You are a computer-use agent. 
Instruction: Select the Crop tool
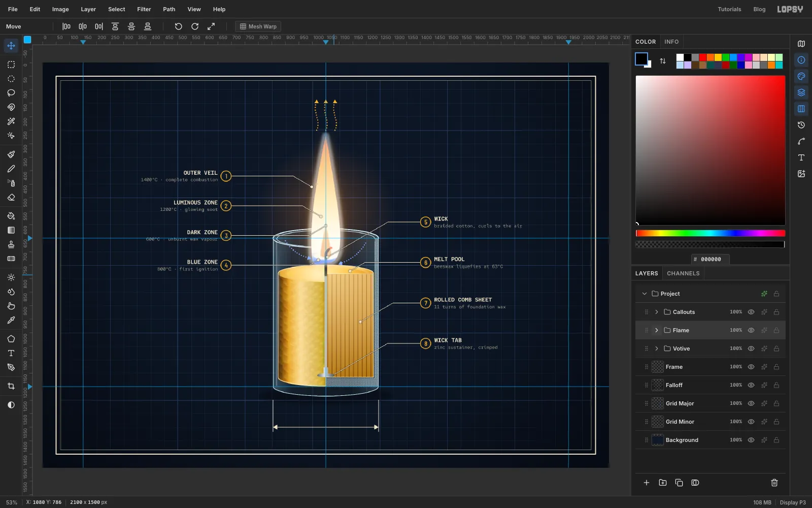(11, 386)
